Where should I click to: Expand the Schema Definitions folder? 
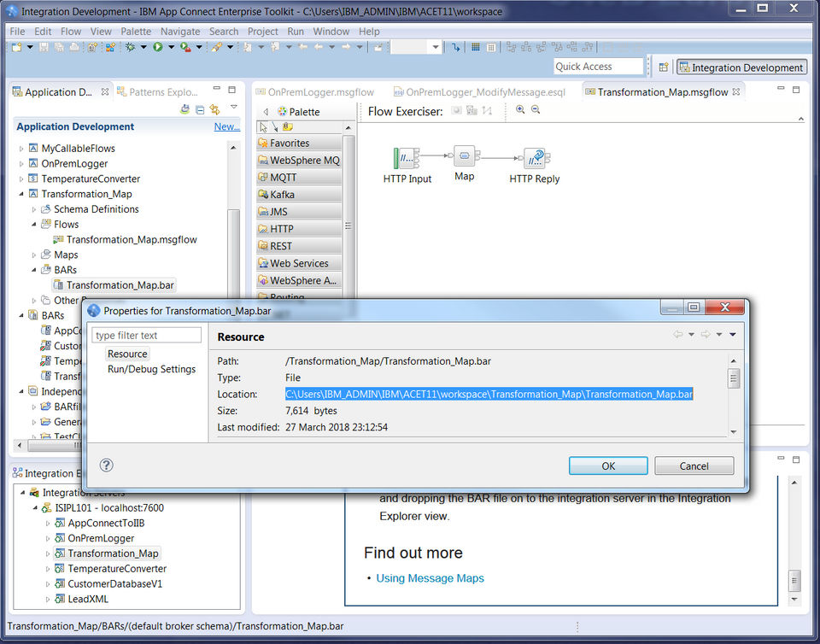pyautogui.click(x=34, y=209)
